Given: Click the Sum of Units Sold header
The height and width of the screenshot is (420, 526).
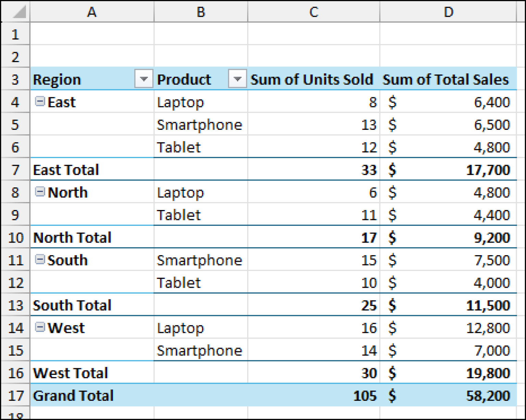Looking at the screenshot, I should point(312,79).
